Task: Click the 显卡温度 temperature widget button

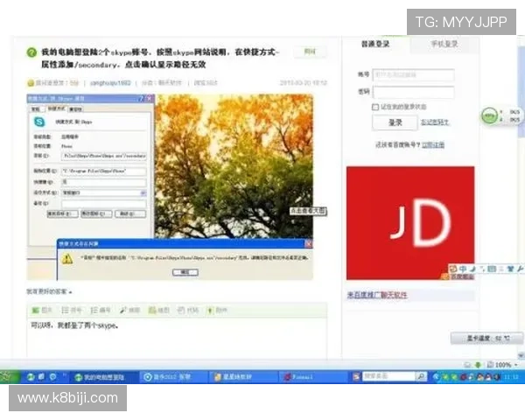Action: point(486,339)
